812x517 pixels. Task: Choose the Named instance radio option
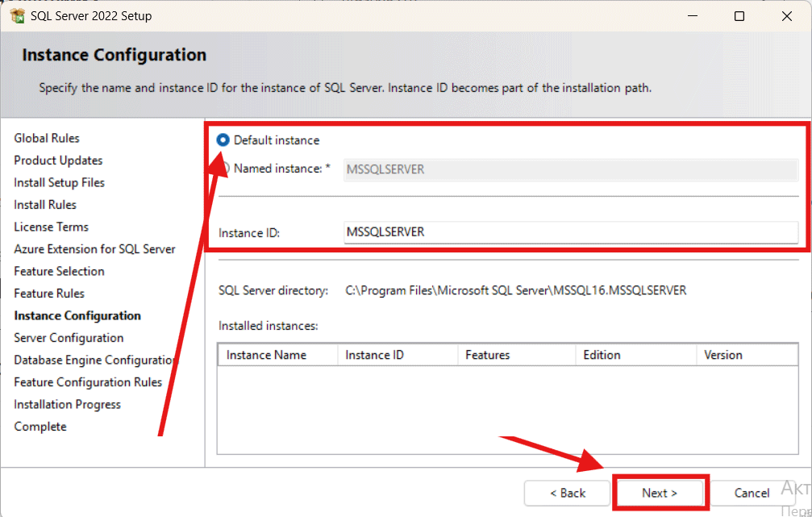(x=226, y=169)
